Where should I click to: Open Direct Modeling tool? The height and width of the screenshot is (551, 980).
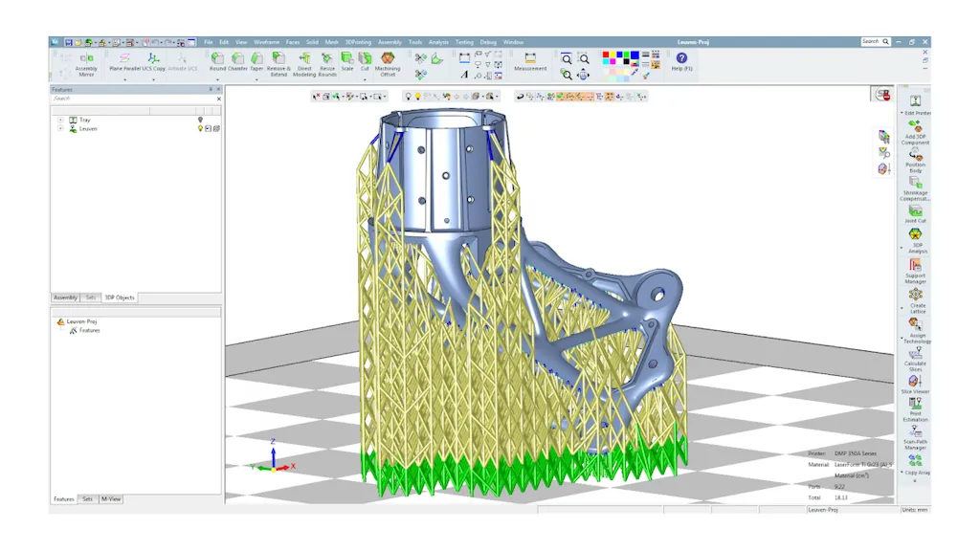click(x=304, y=64)
